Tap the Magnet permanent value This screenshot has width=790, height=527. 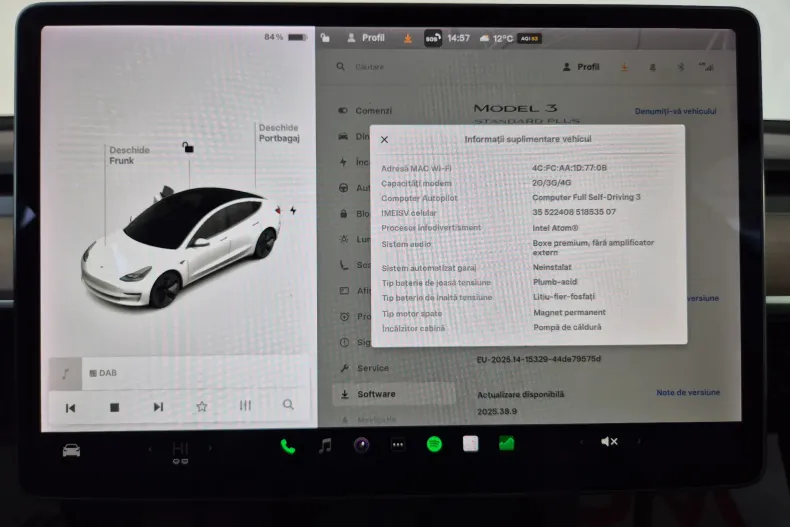tap(569, 312)
